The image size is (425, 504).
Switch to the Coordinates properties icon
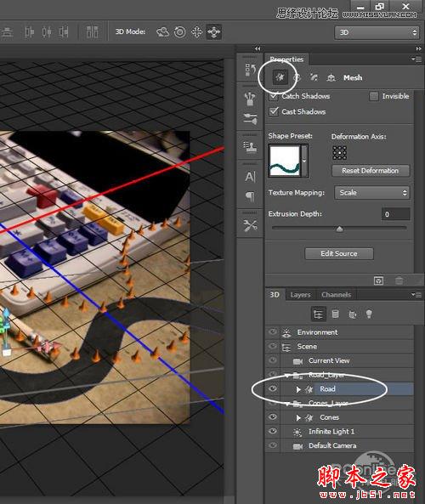pyautogui.click(x=331, y=77)
